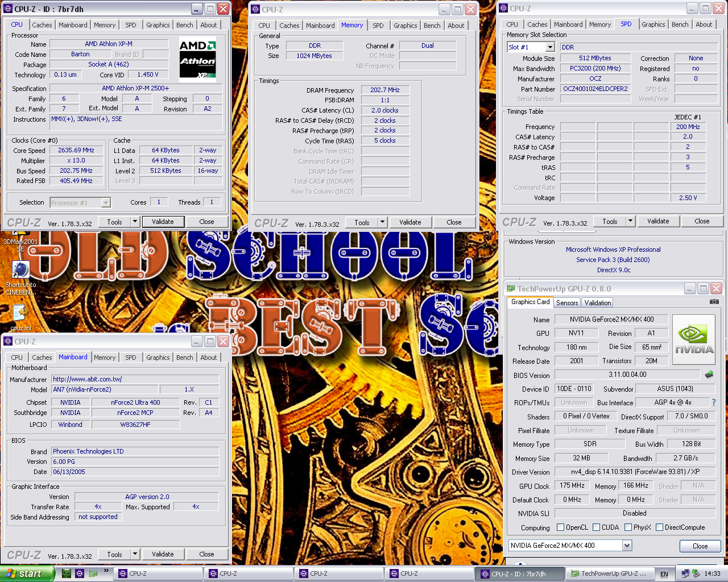Click the Mainboard CPU-Z window title icon
Viewport: 728px width, 582px height.
pos(8,342)
